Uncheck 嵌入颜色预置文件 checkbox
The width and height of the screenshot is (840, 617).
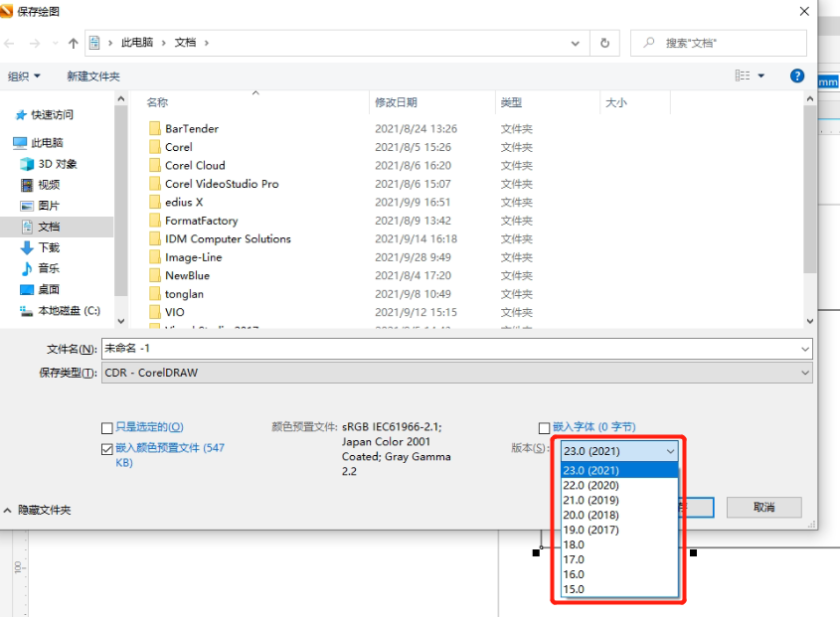coord(107,449)
